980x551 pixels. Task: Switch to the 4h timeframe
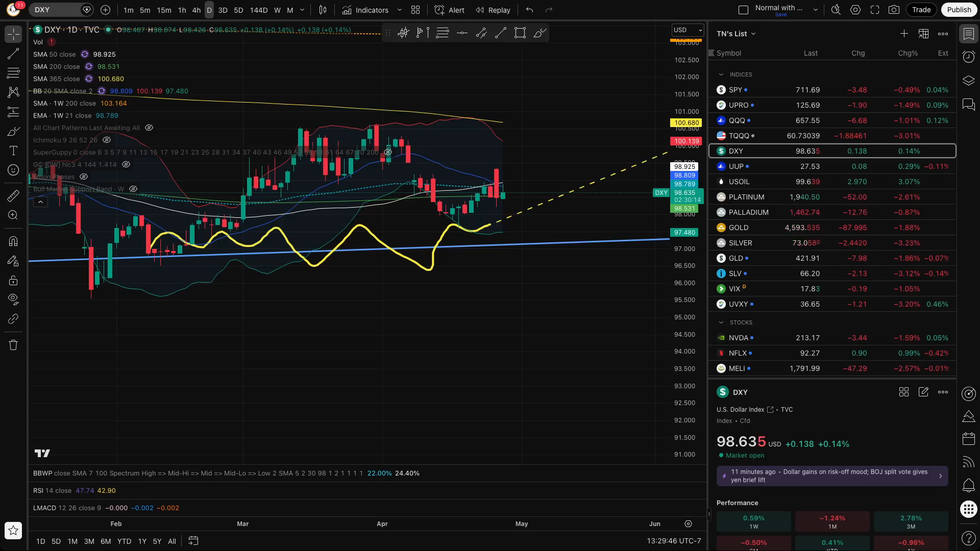(196, 10)
